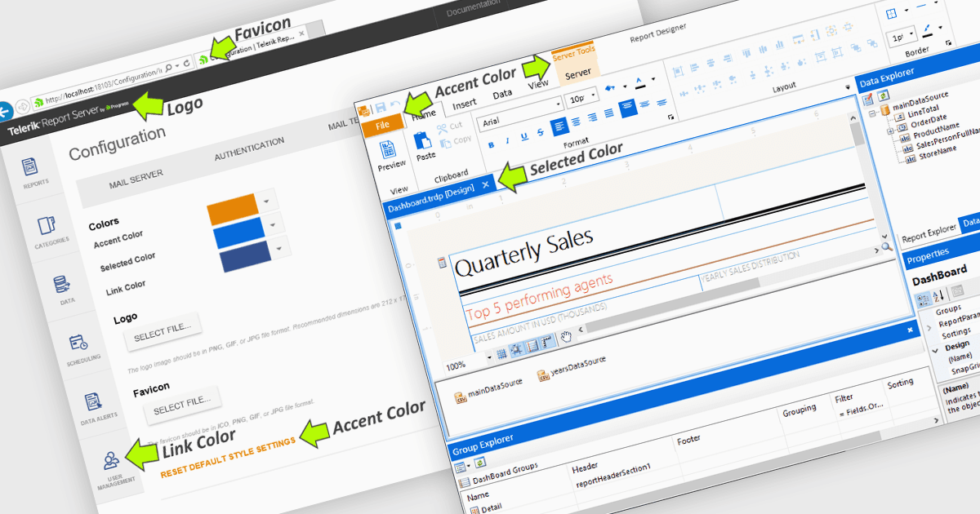Collapse the Design property group

pyautogui.click(x=935, y=349)
